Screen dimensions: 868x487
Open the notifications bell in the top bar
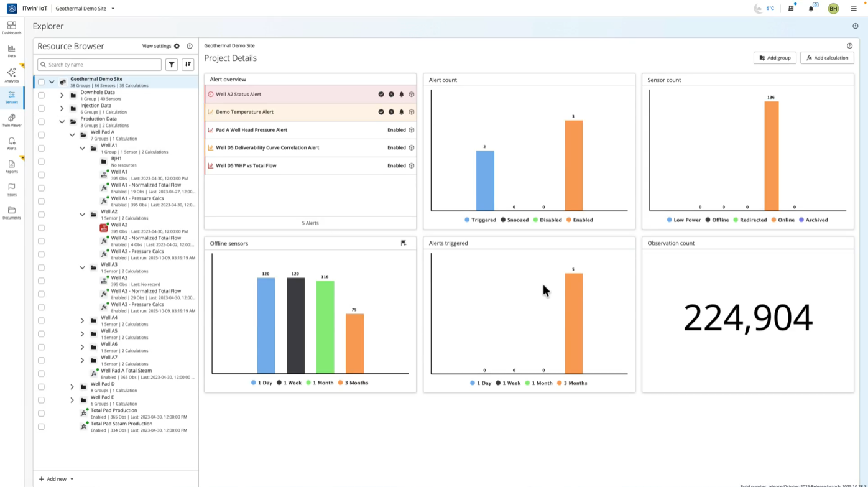pyautogui.click(x=811, y=9)
